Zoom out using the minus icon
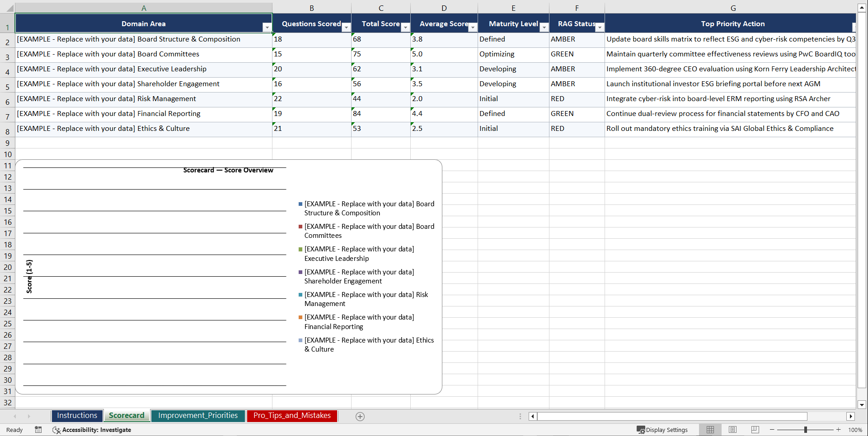The image size is (868, 436). pyautogui.click(x=772, y=430)
